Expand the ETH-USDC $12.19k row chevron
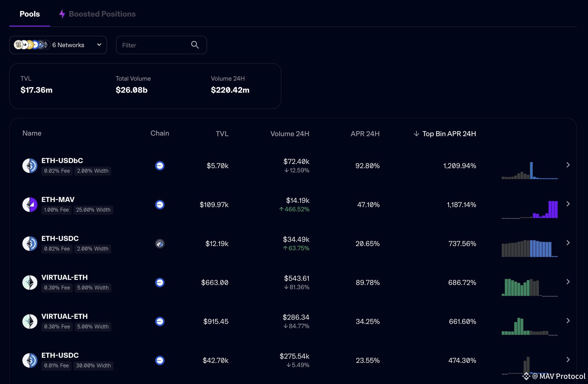The width and height of the screenshot is (588, 384). pos(568,243)
